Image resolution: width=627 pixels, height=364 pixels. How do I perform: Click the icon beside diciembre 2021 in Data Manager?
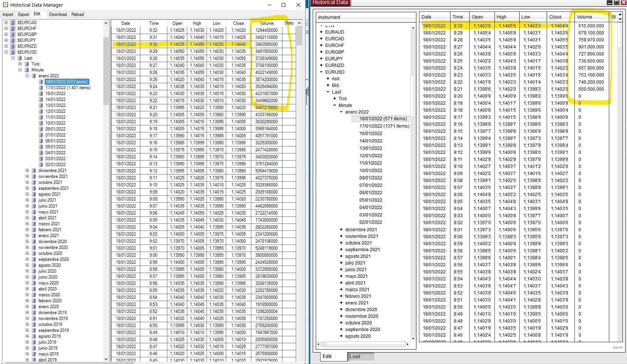click(x=34, y=171)
